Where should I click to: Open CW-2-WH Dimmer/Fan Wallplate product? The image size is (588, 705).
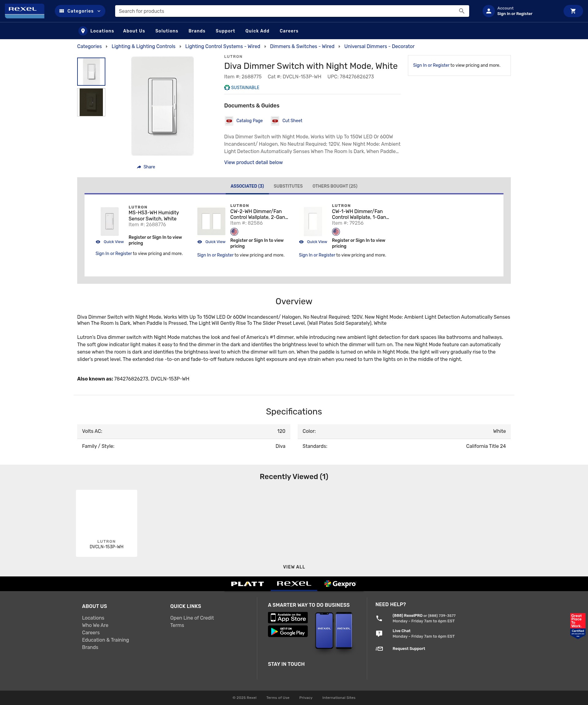tap(259, 214)
